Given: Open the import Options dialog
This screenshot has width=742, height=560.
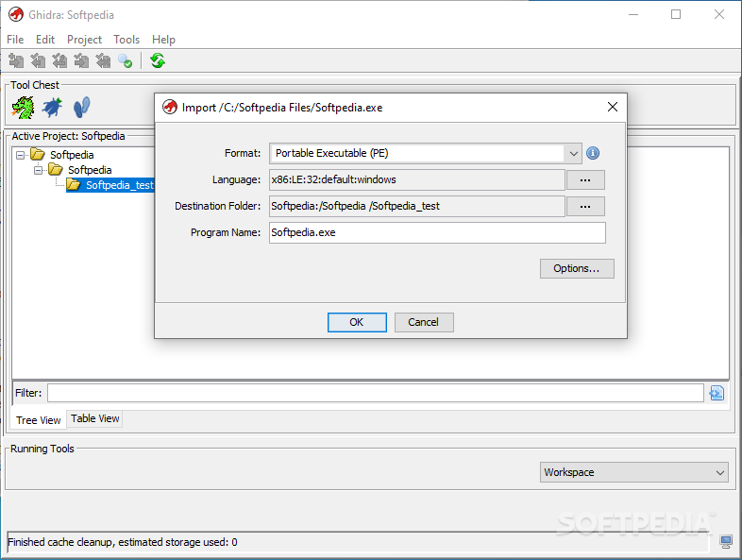Looking at the screenshot, I should coord(577,268).
